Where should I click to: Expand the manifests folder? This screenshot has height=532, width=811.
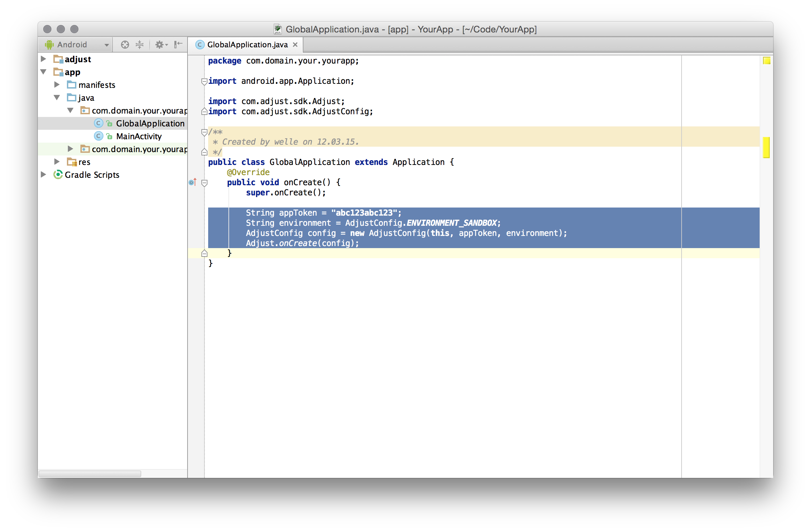[x=57, y=84]
